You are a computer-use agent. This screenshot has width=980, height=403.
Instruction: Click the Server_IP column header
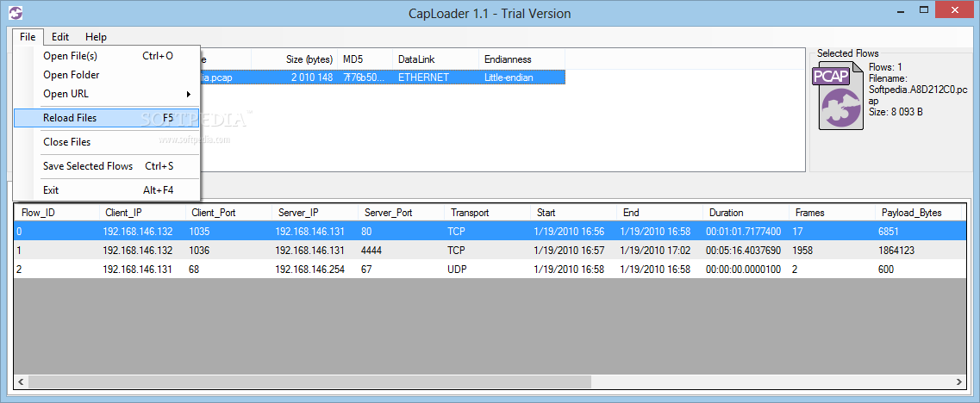point(315,213)
